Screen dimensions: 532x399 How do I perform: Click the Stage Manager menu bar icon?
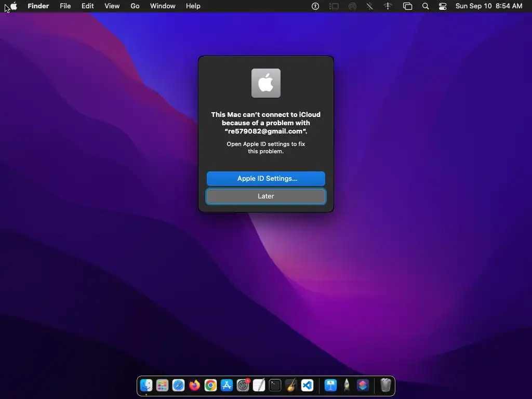coord(334,6)
